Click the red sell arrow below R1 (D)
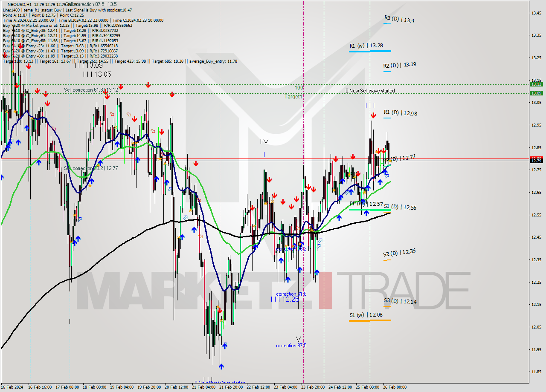 point(373,115)
